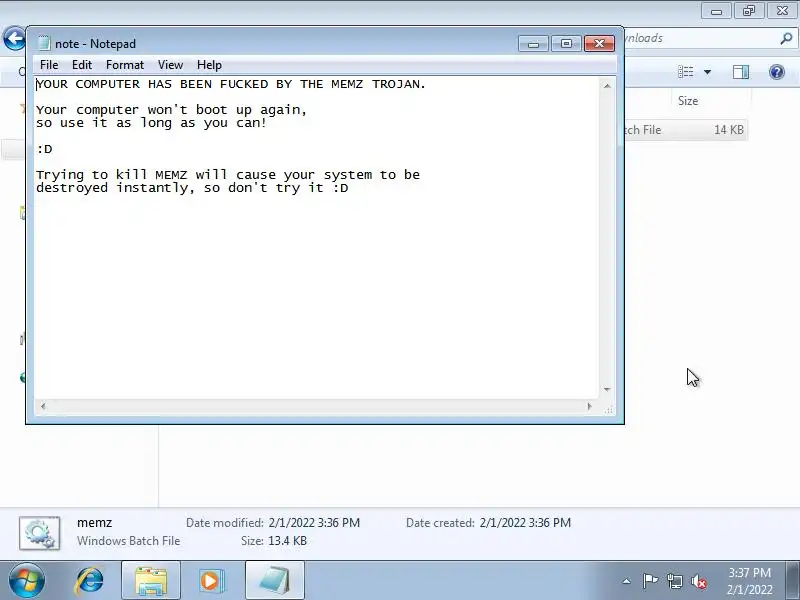This screenshot has height=600, width=800.
Task: Close the note Notepad window
Action: [599, 44]
